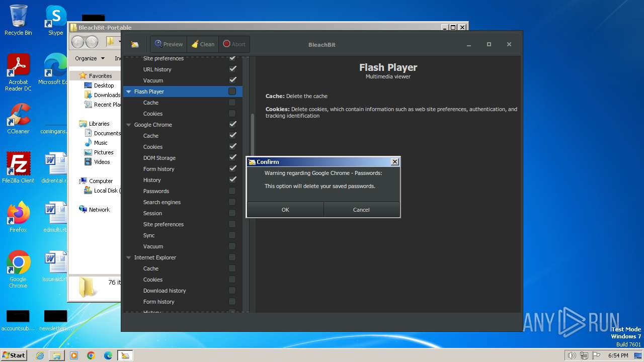
Task: Uncheck the URL history checkbox
Action: 233,69
